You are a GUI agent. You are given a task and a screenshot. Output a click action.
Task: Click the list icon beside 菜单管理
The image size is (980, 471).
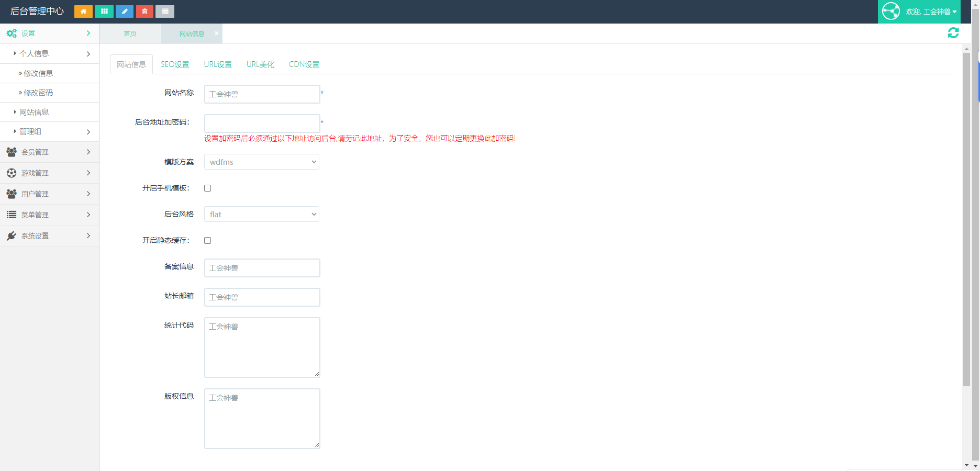click(12, 215)
